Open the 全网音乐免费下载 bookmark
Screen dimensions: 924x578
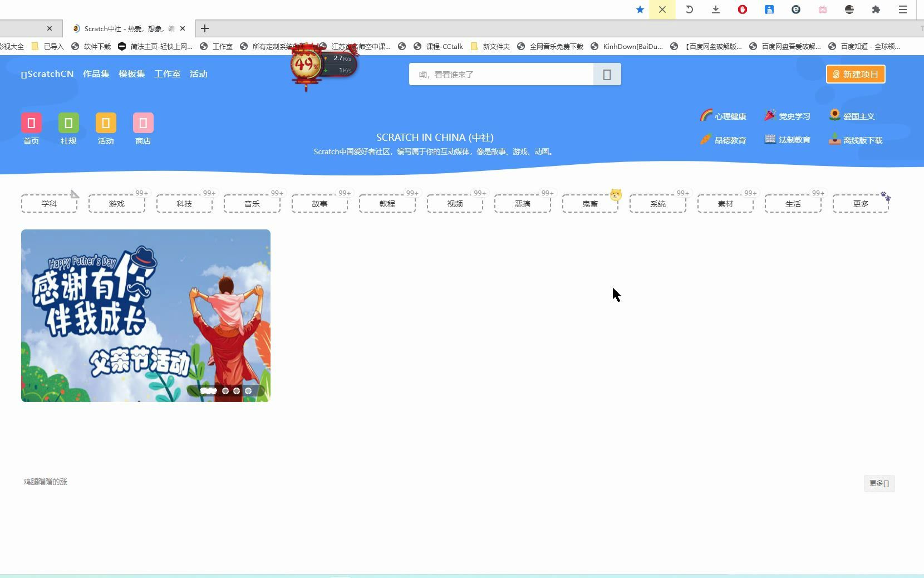click(551, 46)
